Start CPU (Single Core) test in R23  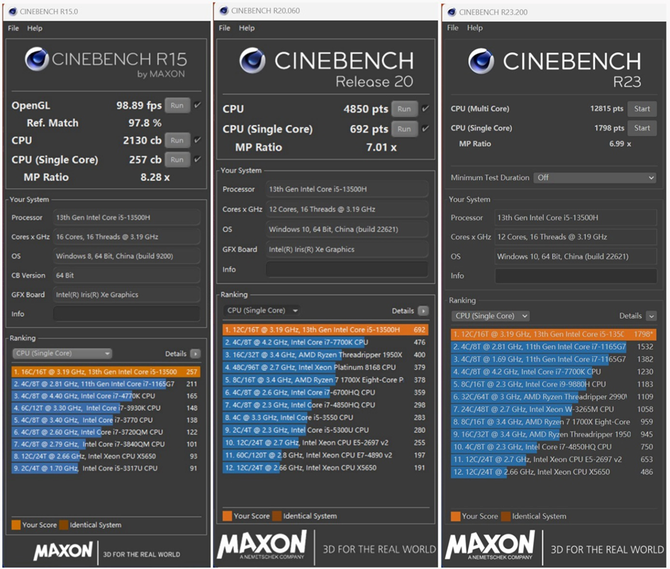(642, 128)
